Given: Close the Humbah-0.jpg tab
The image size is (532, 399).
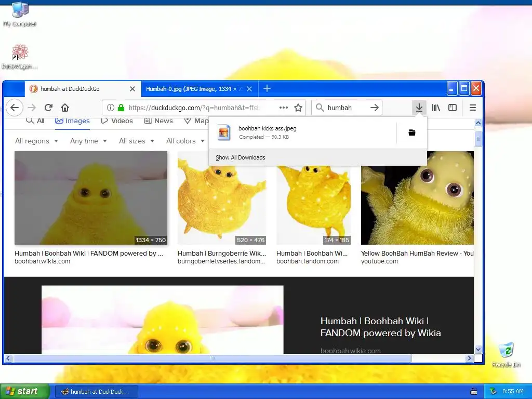Looking at the screenshot, I should tap(249, 89).
